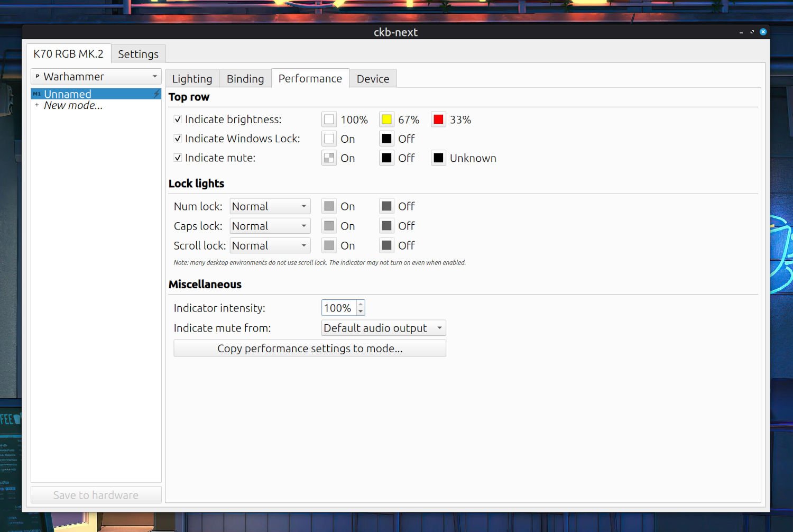
Task: Click the black Unknown mute color box
Action: (438, 157)
